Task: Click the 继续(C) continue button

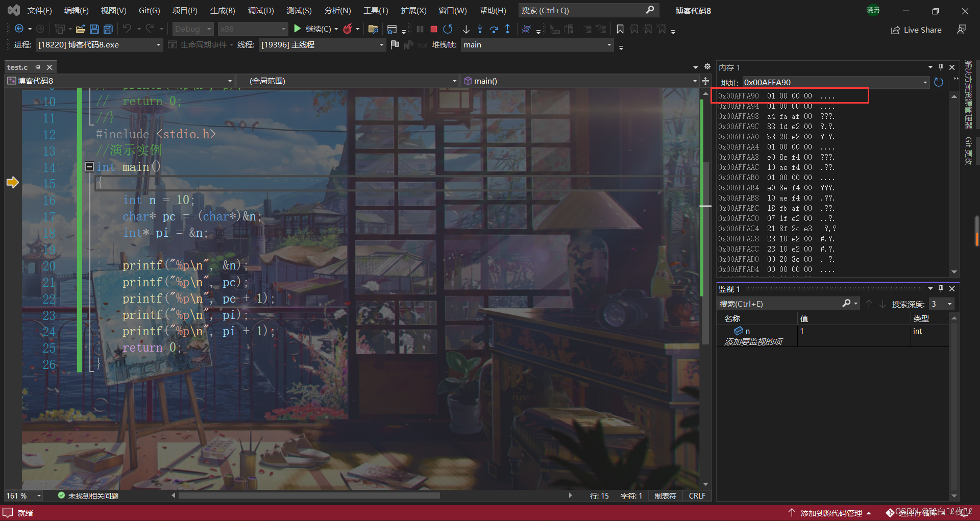Action: point(312,29)
